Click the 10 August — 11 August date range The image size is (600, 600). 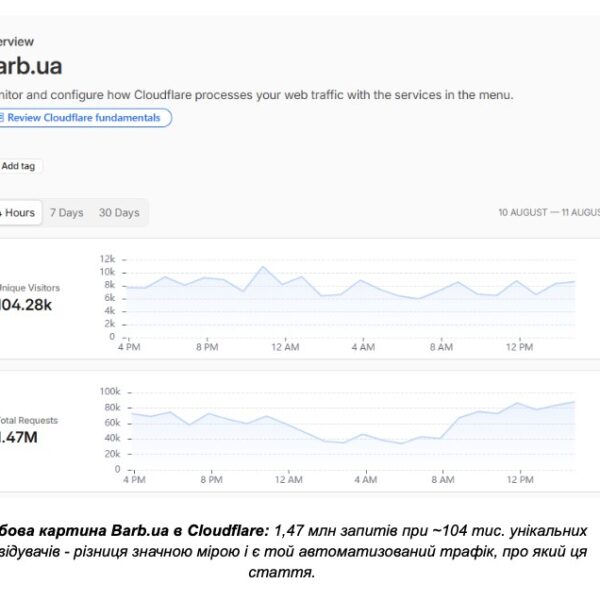coord(549,212)
